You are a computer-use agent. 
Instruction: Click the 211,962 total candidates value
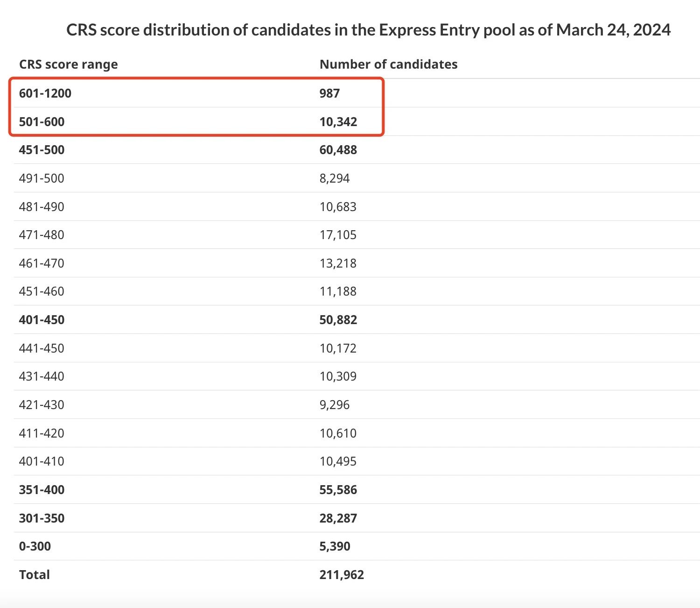(x=342, y=575)
